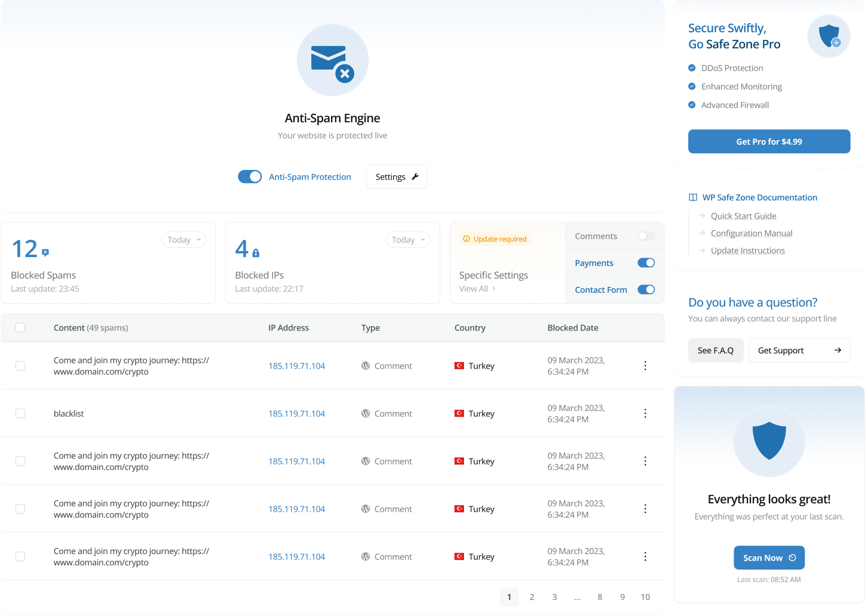Click the WordPress icon in the blacklist row

[366, 413]
